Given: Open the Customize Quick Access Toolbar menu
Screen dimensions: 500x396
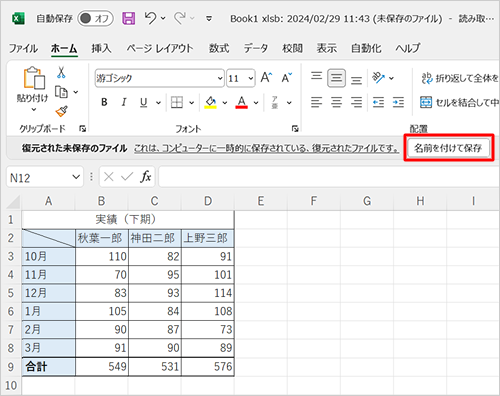Looking at the screenshot, I should (209, 19).
